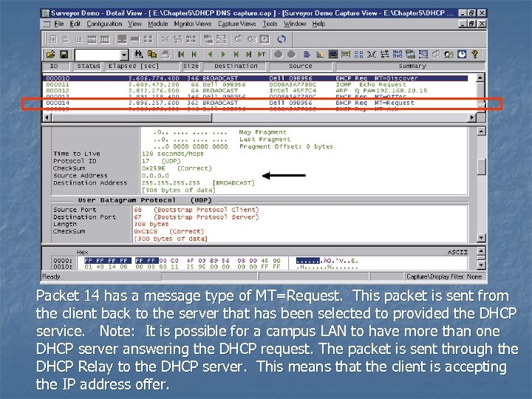Open the Monitor Views menu
532x399 pixels.
192,24
